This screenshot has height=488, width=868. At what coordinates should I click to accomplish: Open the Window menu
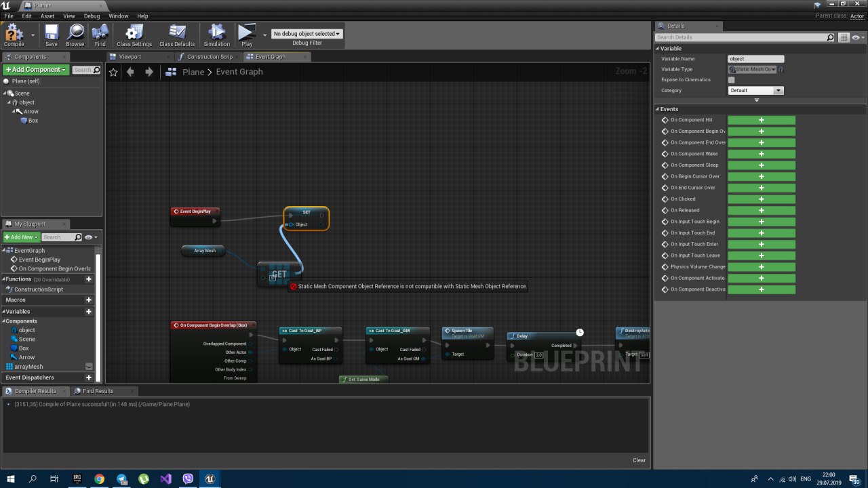point(119,16)
